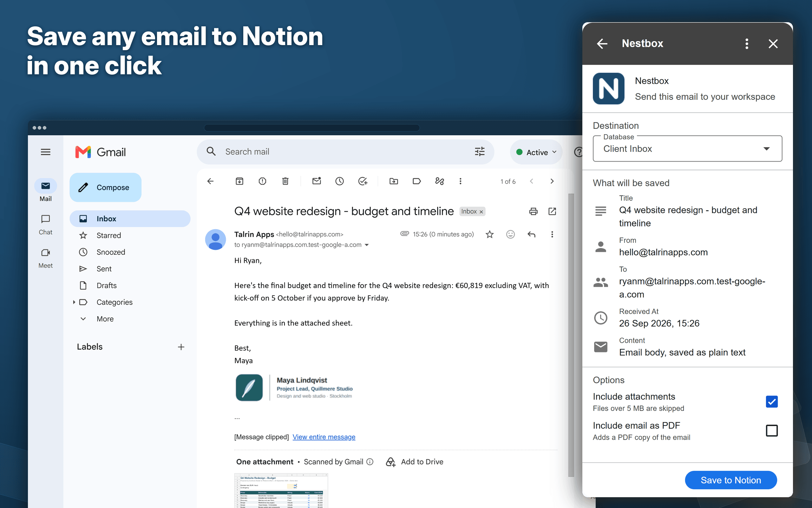
Task: Add this email to Tasks
Action: click(x=363, y=181)
